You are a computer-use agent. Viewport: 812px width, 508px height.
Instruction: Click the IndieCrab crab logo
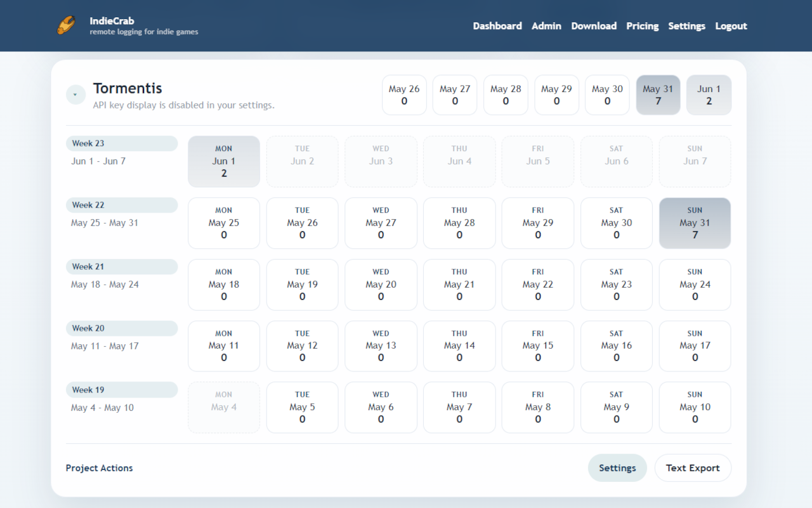(x=67, y=25)
